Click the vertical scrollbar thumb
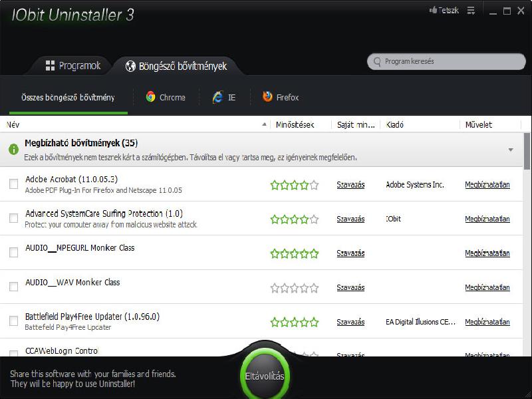 pos(527,151)
